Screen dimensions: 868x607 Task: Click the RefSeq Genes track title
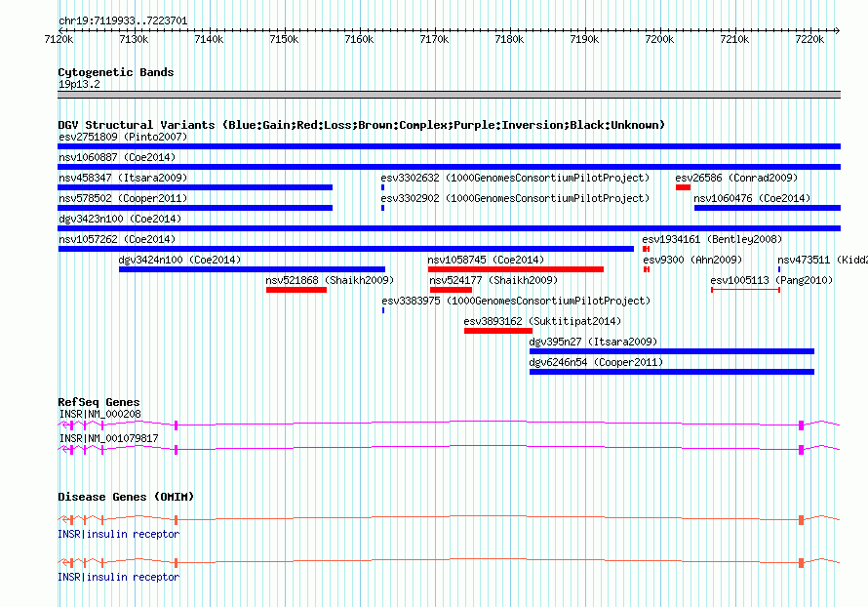click(x=99, y=402)
